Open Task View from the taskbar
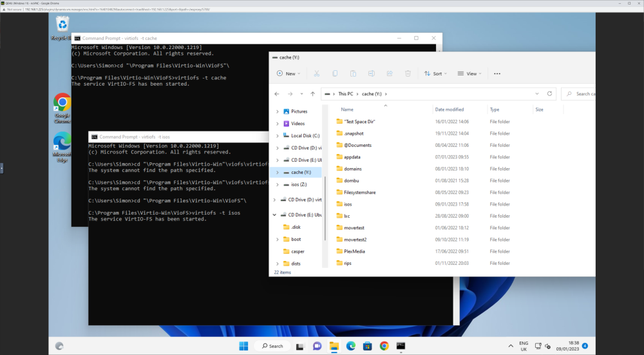The height and width of the screenshot is (355, 644). (300, 346)
